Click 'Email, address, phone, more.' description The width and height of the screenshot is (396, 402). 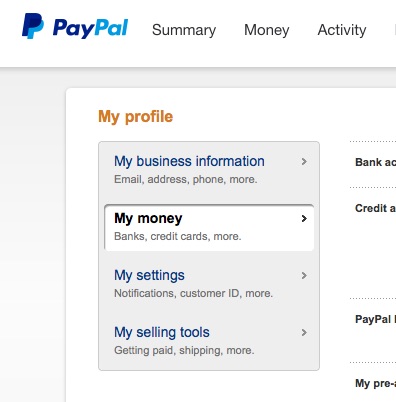pyautogui.click(x=186, y=180)
